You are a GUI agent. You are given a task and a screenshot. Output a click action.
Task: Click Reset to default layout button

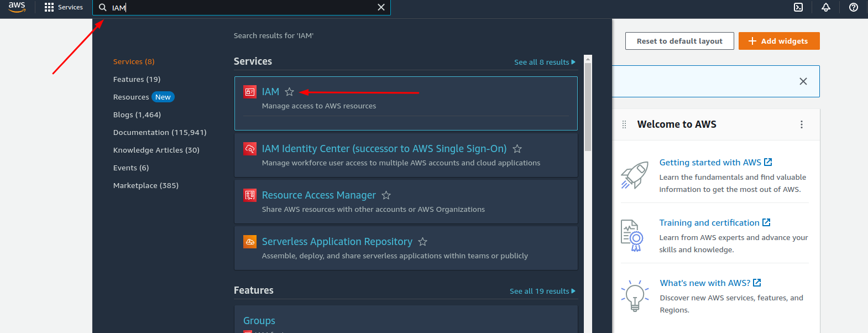[x=679, y=41]
